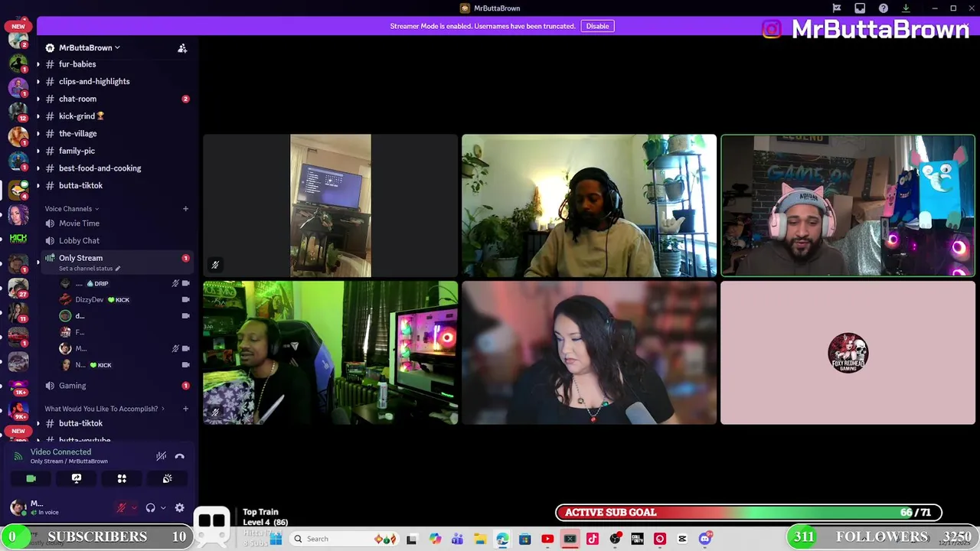The width and height of the screenshot is (980, 551).
Task: Open User Settings gear
Action: point(179,507)
